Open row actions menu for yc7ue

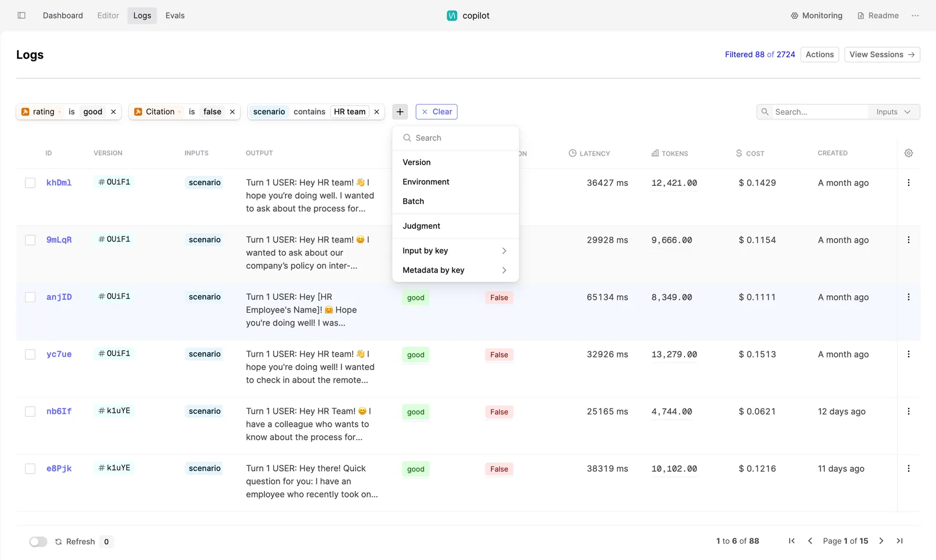click(x=909, y=354)
